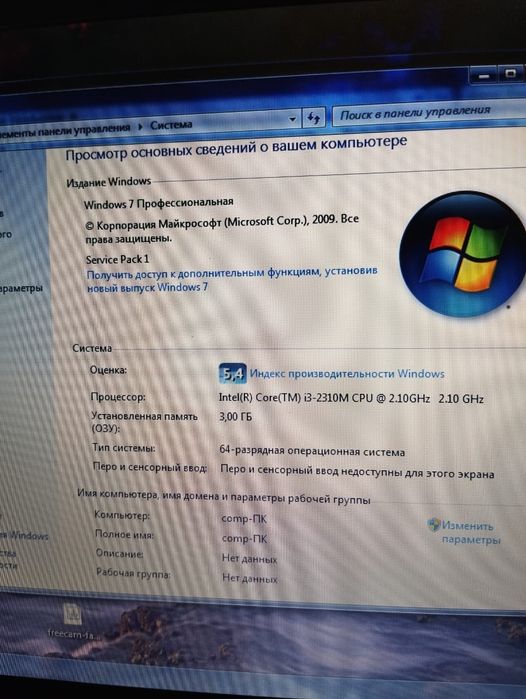Minimize the System window
Viewport: 526px width, 699px height.
[x=484, y=76]
